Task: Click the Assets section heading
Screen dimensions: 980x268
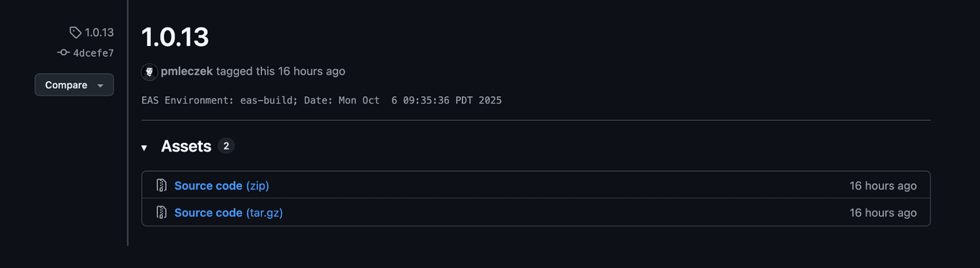Action: click(186, 147)
